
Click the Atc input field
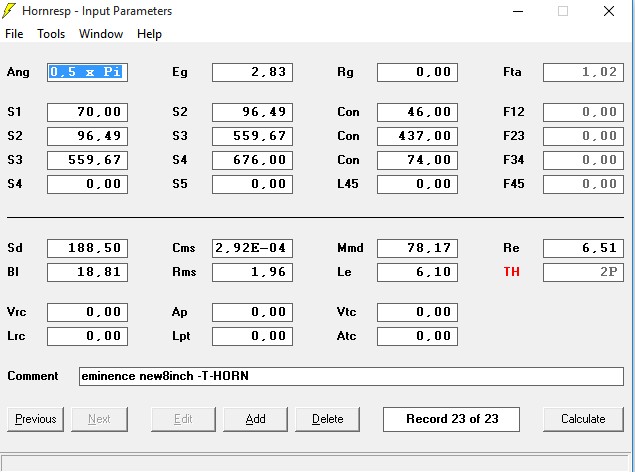point(418,336)
